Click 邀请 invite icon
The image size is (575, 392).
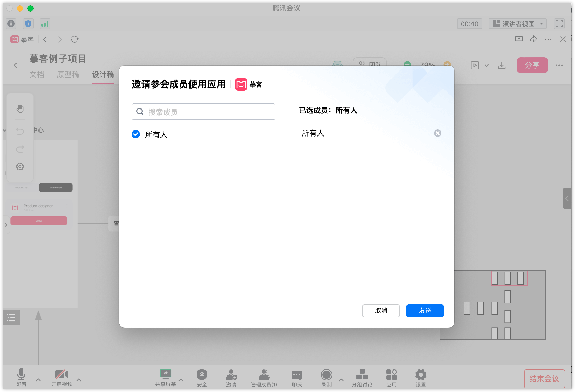(x=231, y=378)
